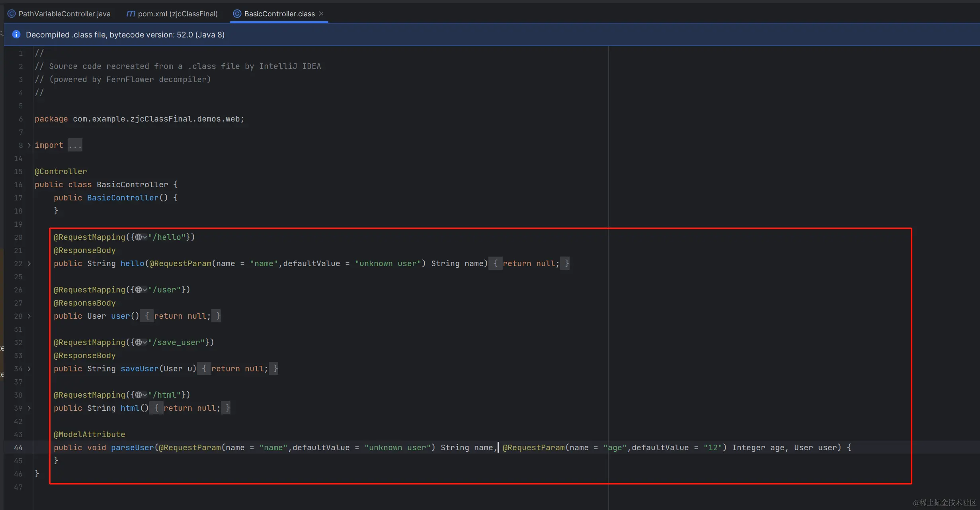This screenshot has width=980, height=510.
Task: Click the Maven icon on pom.xml tab
Action: (x=131, y=14)
